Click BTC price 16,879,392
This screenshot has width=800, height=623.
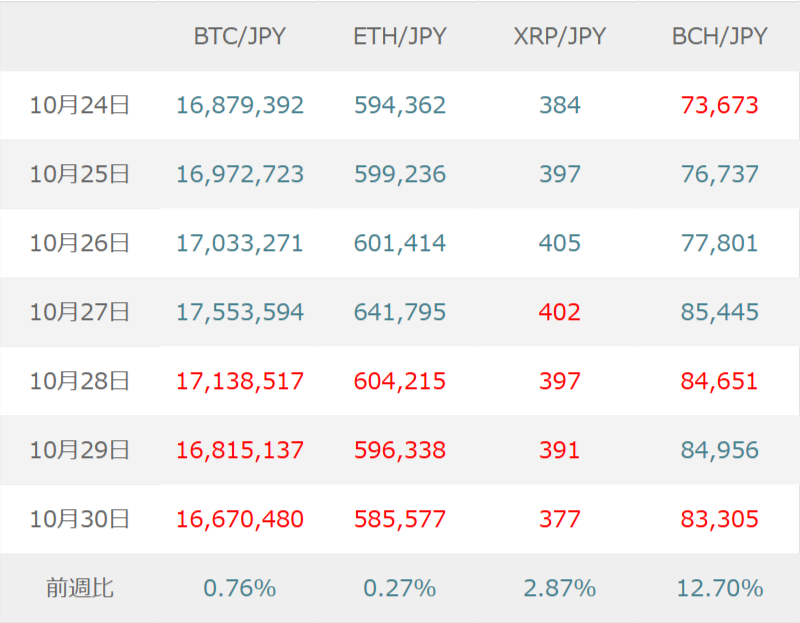coord(240,105)
